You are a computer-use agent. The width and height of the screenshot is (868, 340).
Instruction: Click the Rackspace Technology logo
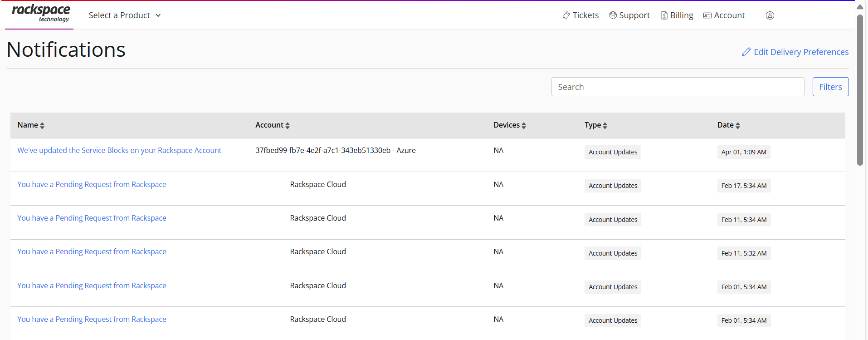pos(41,14)
